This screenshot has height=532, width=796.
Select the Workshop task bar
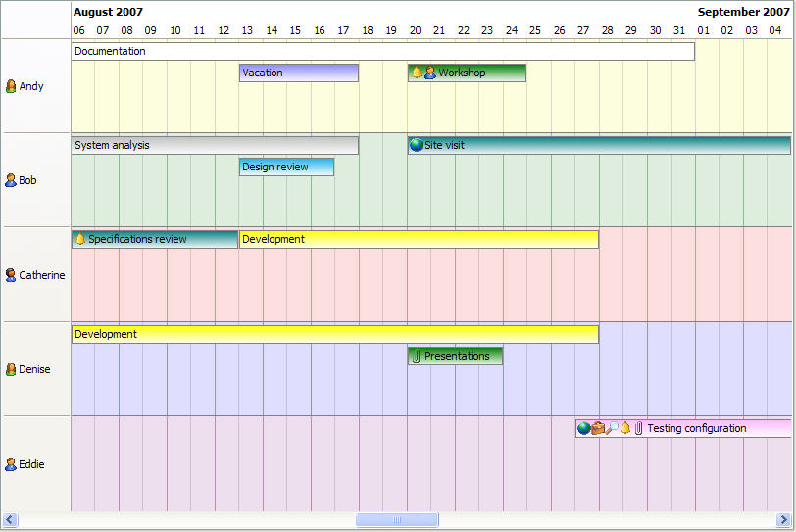467,73
